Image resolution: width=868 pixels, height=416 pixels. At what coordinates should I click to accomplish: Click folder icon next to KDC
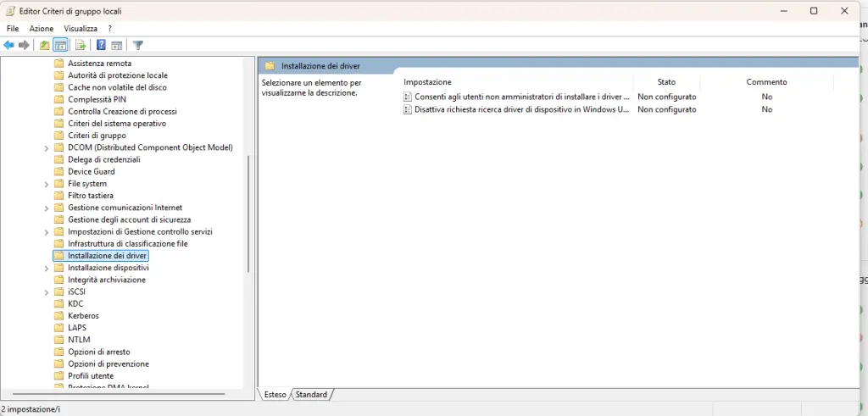coord(58,303)
